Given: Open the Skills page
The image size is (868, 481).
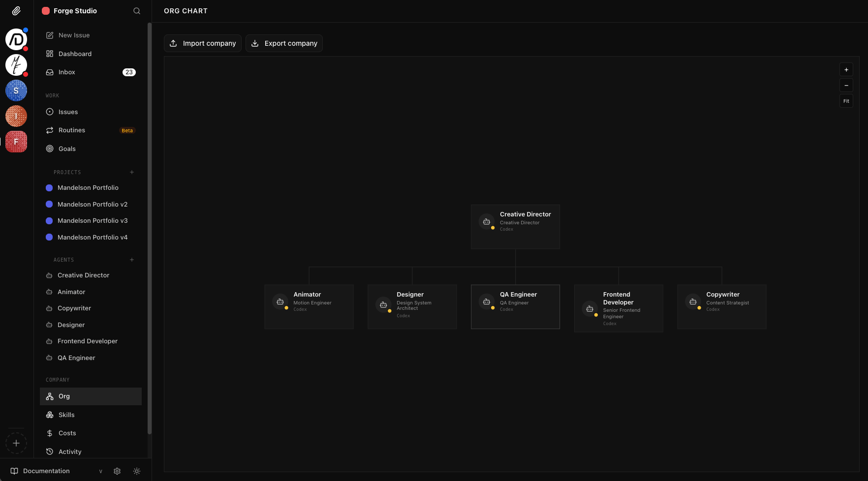Looking at the screenshot, I should (x=66, y=415).
